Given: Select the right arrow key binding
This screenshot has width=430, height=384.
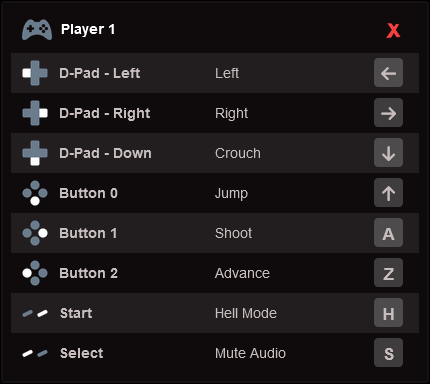Looking at the screenshot, I should click(x=388, y=113).
